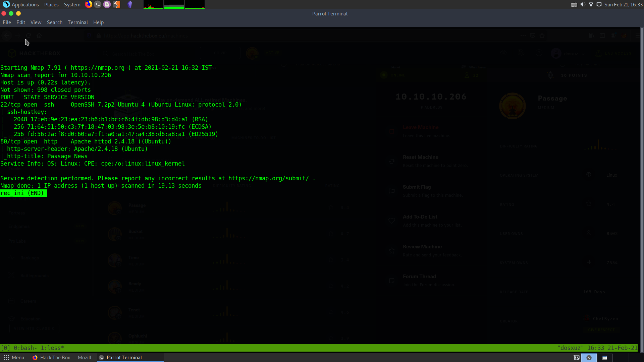The height and width of the screenshot is (362, 644).
Task: Open the terminal's File menu
Action: click(7, 22)
